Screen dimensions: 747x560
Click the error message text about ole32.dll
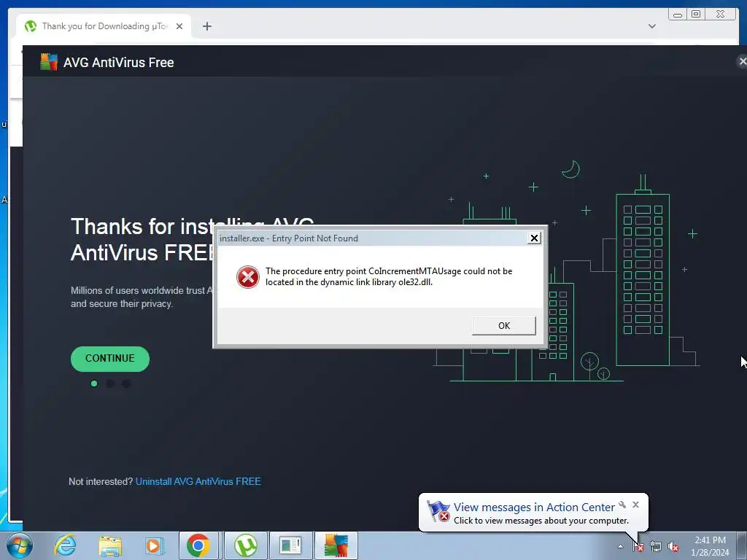[x=389, y=276]
